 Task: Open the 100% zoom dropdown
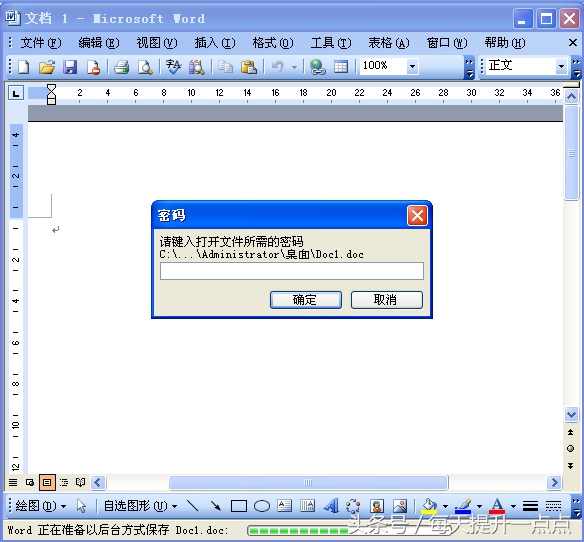[x=412, y=67]
